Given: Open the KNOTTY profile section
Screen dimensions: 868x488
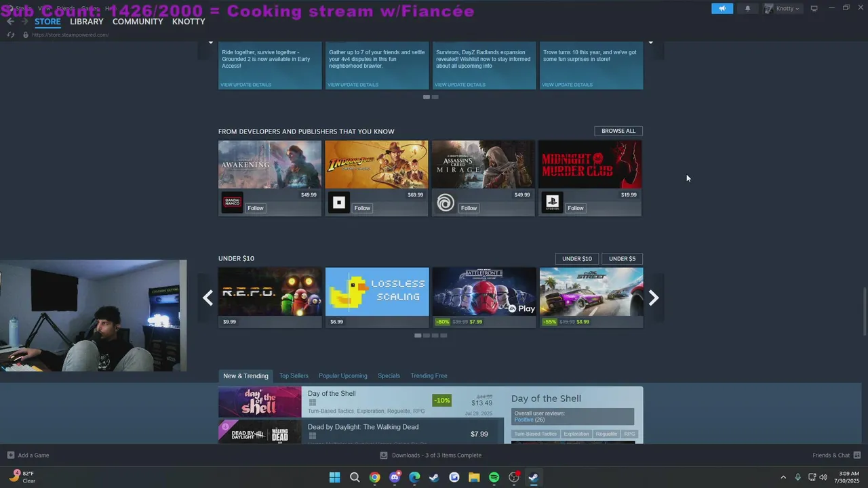Looking at the screenshot, I should click(189, 22).
